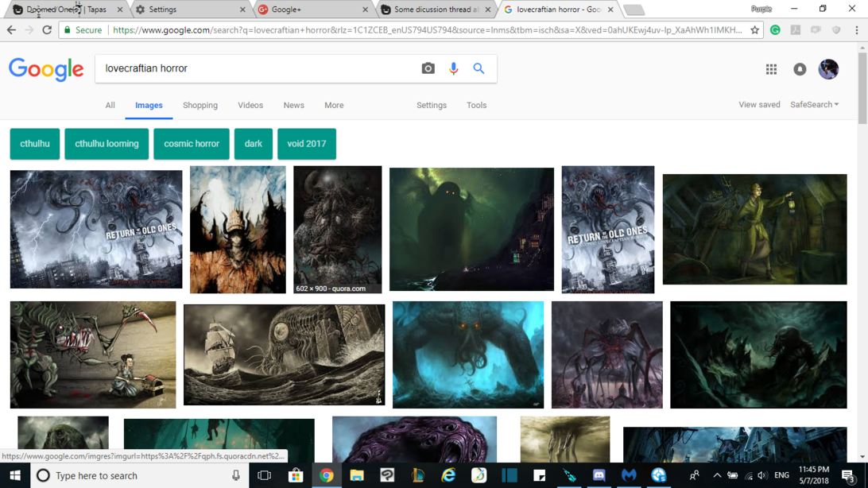Expand the Tools filter options
Viewport: 868px width, 488px height.
click(476, 105)
